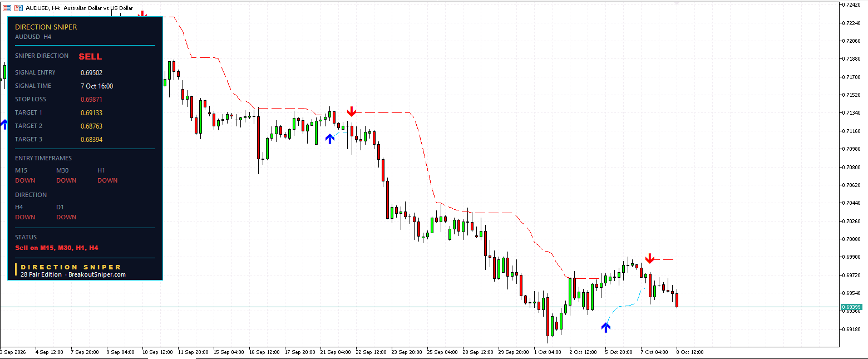Click the 4 Sep 12:00 time axis label
The image size is (868, 359).
pyautogui.click(x=49, y=352)
